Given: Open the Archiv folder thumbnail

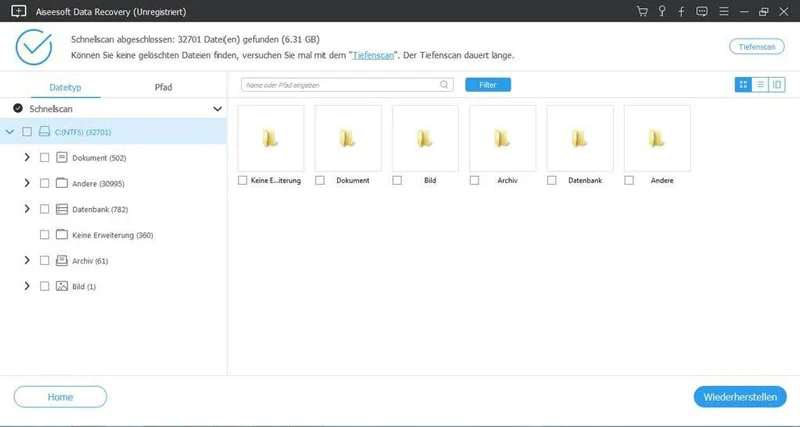Looking at the screenshot, I should [x=503, y=138].
